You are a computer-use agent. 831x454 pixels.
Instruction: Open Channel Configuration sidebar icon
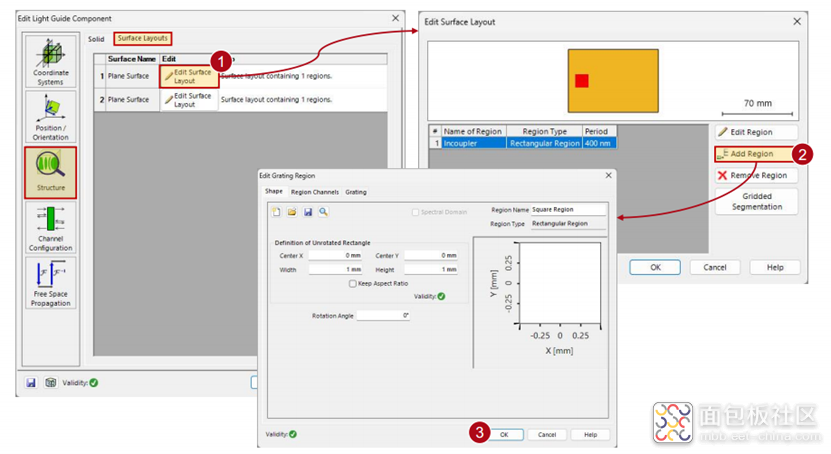point(51,228)
